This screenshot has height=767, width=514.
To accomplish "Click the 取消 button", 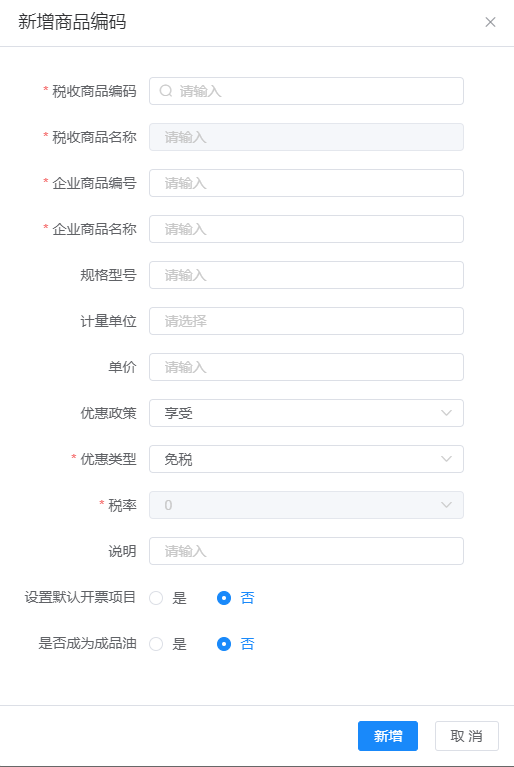I will (467, 736).
